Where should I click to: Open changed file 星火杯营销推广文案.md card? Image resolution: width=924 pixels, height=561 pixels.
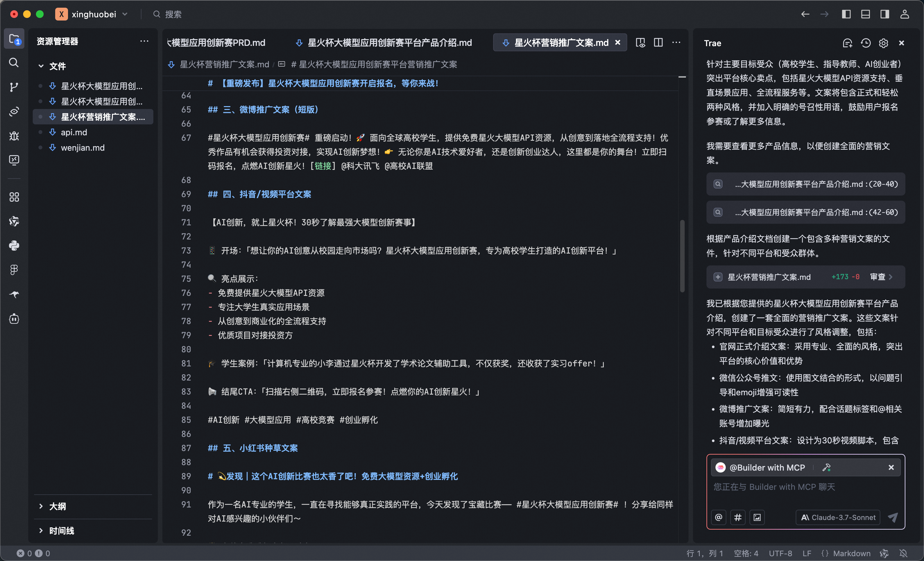806,277
